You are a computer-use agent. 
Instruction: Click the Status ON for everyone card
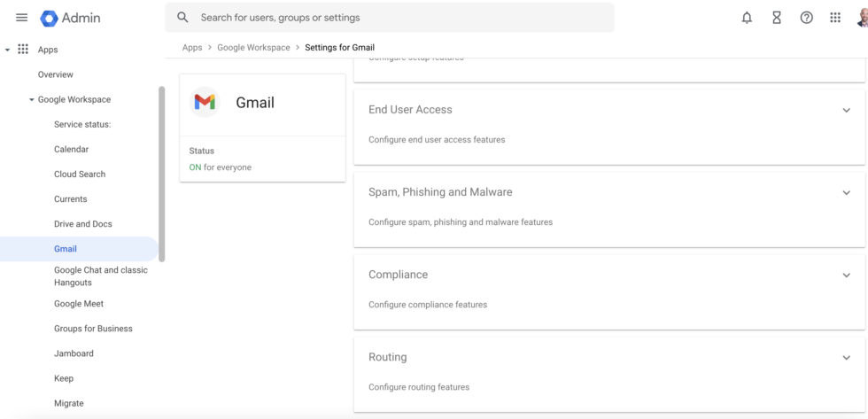(262, 159)
